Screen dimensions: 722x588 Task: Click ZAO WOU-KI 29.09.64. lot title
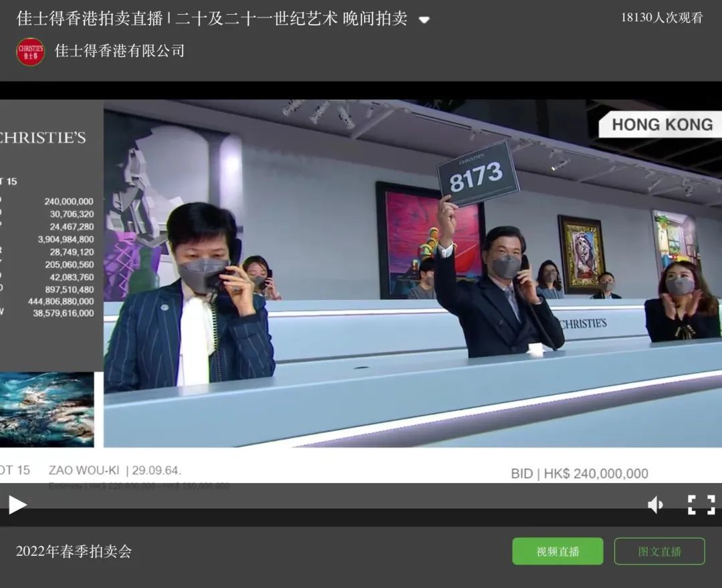[x=115, y=470]
